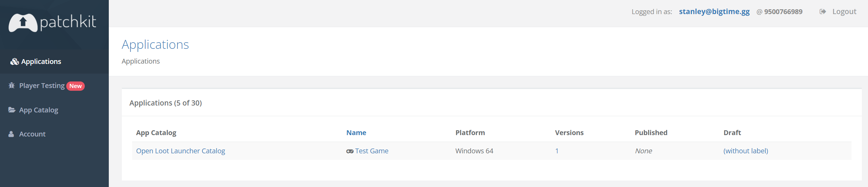Screen dimensions: 868x187
Task: Open the Test Game application
Action: 372,151
